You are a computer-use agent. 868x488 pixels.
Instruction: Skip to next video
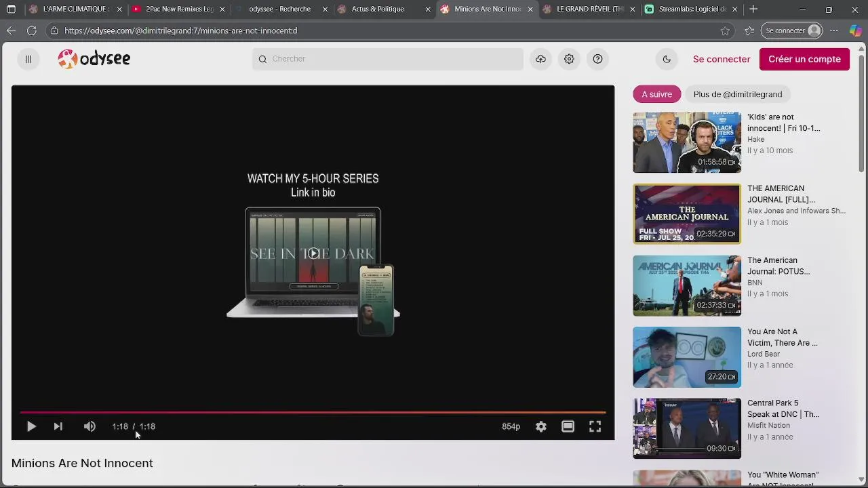click(x=58, y=426)
